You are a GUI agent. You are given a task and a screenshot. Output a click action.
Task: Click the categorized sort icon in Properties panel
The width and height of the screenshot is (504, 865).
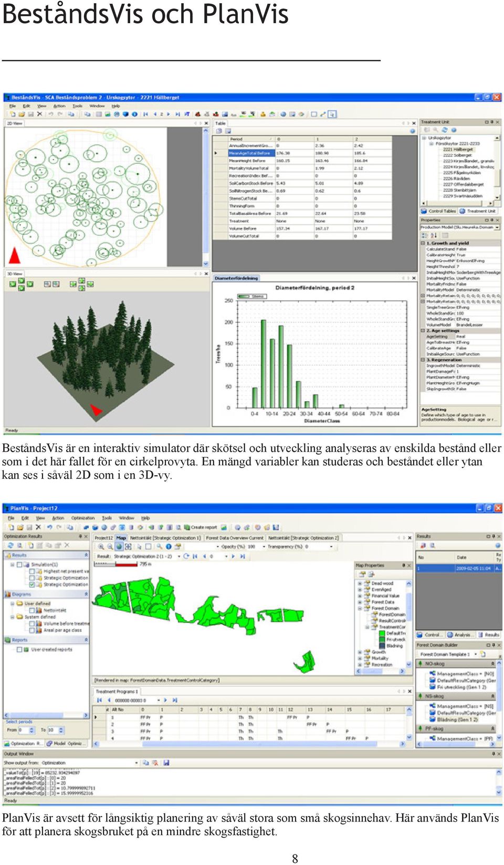pos(425,235)
